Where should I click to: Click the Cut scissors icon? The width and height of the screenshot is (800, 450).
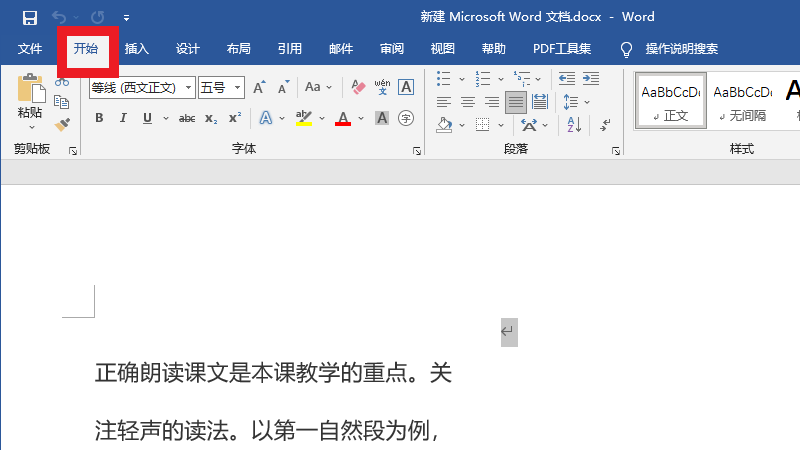tap(62, 82)
